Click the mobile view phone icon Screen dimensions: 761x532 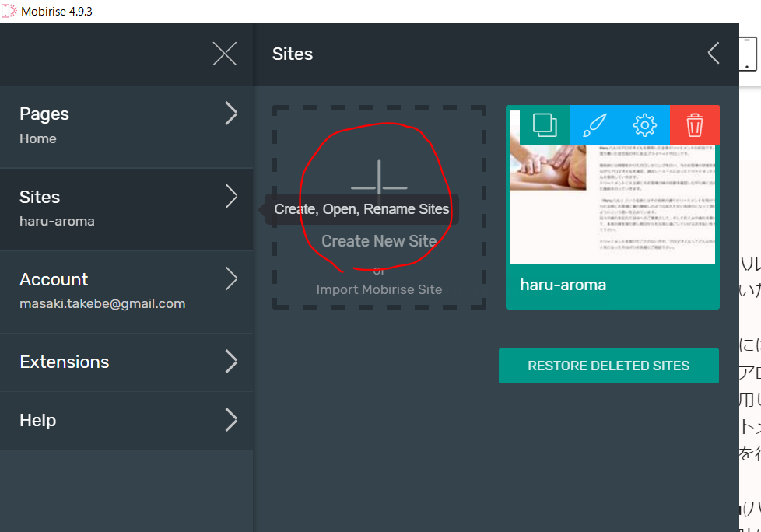[748, 54]
